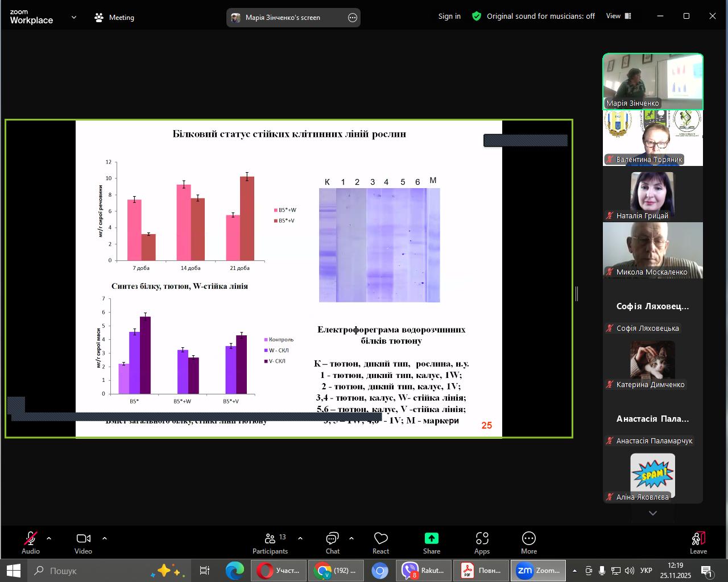Expand the Zoom Workplace dropdown chevron

click(x=74, y=18)
